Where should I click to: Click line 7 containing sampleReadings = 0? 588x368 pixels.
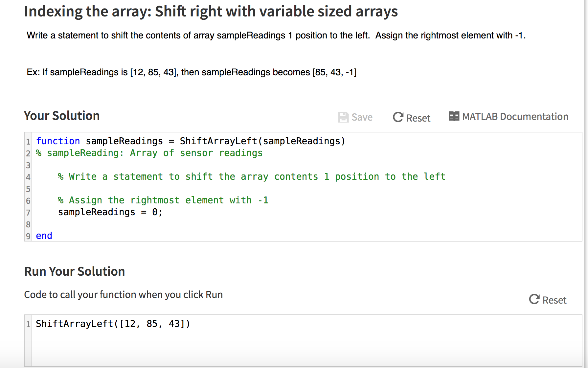pos(110,212)
